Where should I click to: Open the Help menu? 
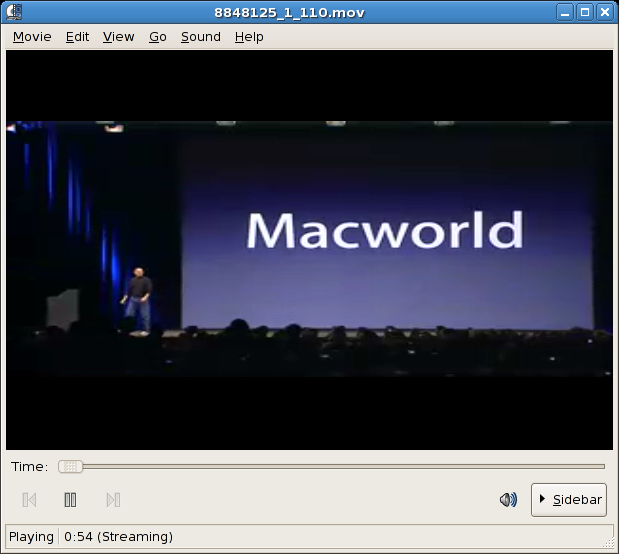(249, 37)
